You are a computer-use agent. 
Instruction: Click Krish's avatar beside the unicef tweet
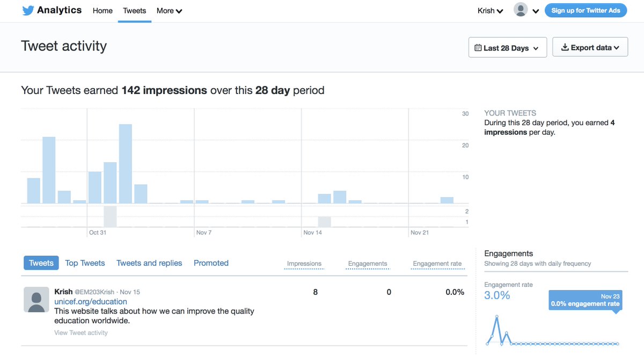(x=36, y=299)
